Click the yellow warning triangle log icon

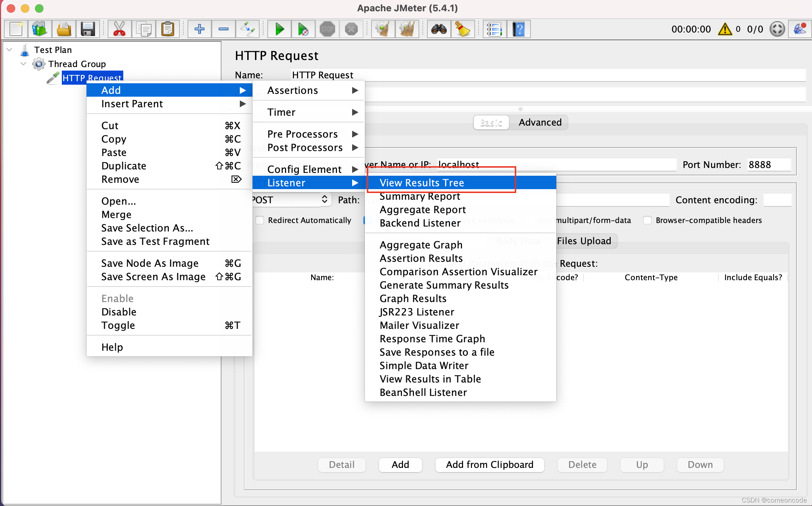725,29
